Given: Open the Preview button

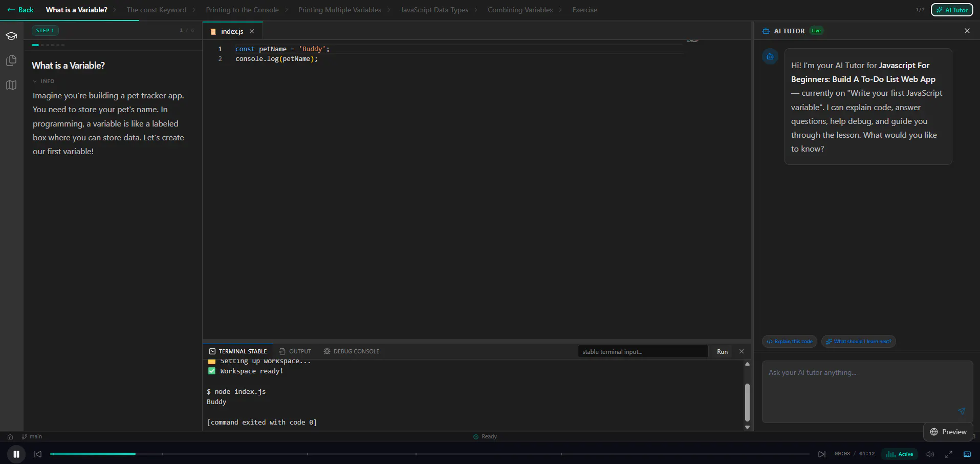Looking at the screenshot, I should pyautogui.click(x=948, y=432).
